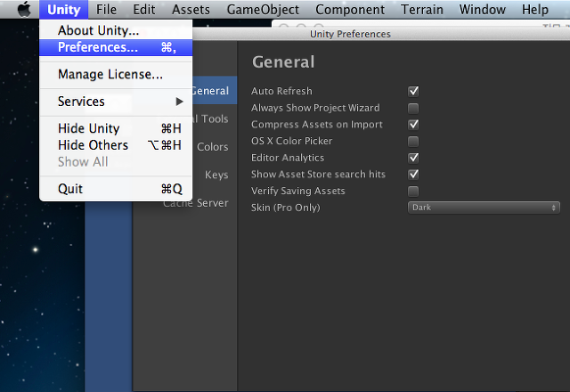Click the Unity Preferences window title bar

[x=381, y=34]
